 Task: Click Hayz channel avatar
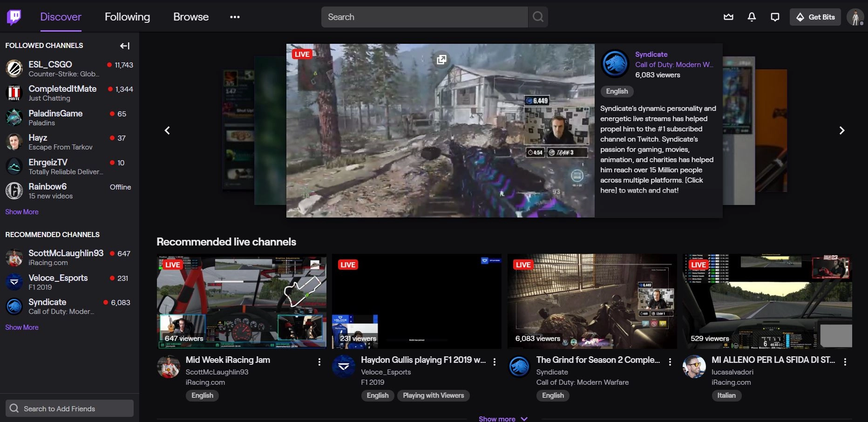14,142
